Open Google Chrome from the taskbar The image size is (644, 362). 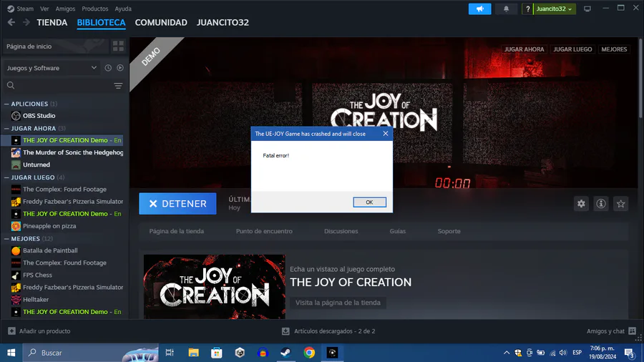tap(309, 353)
